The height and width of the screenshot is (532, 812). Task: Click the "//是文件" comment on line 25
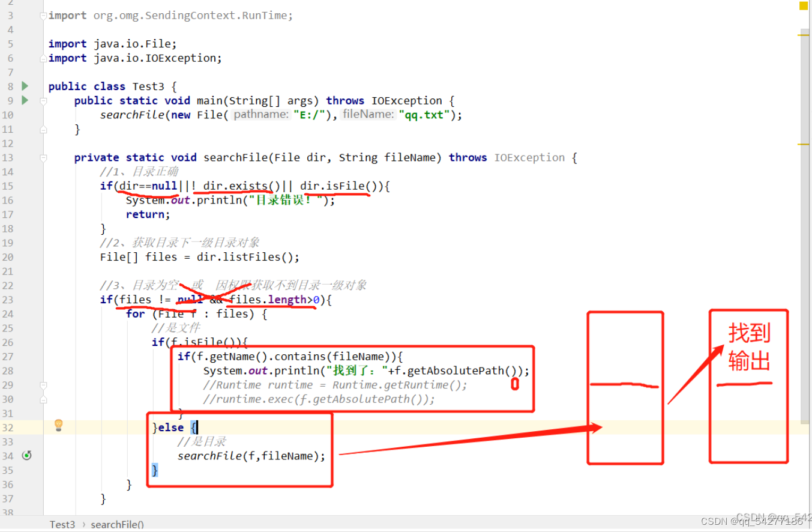[176, 328]
